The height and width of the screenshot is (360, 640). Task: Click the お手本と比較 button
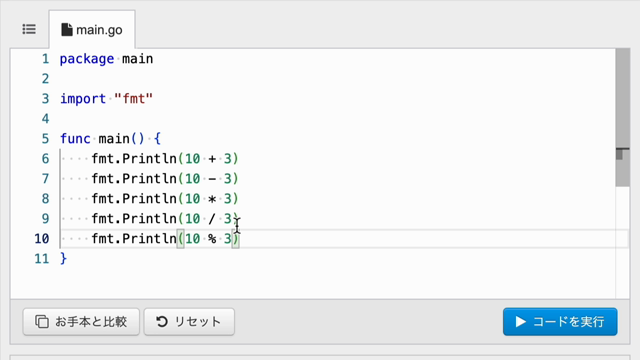point(81,322)
